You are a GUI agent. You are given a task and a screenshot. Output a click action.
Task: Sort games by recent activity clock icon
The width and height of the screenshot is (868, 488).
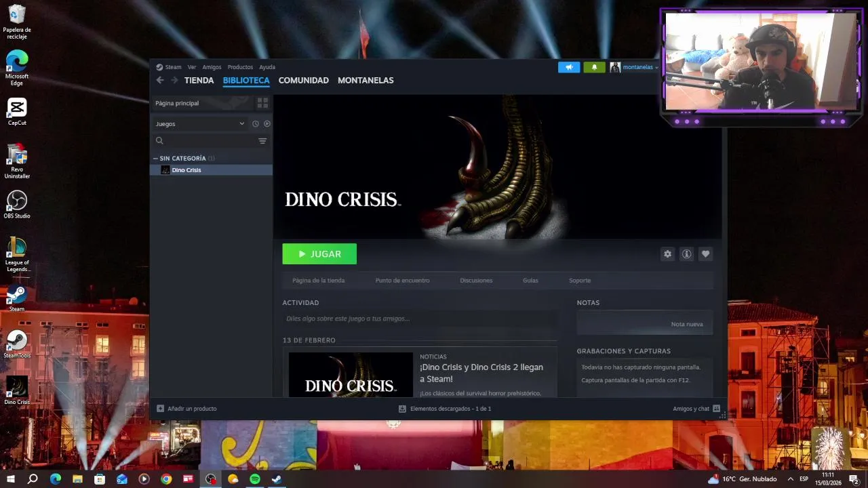tap(256, 124)
